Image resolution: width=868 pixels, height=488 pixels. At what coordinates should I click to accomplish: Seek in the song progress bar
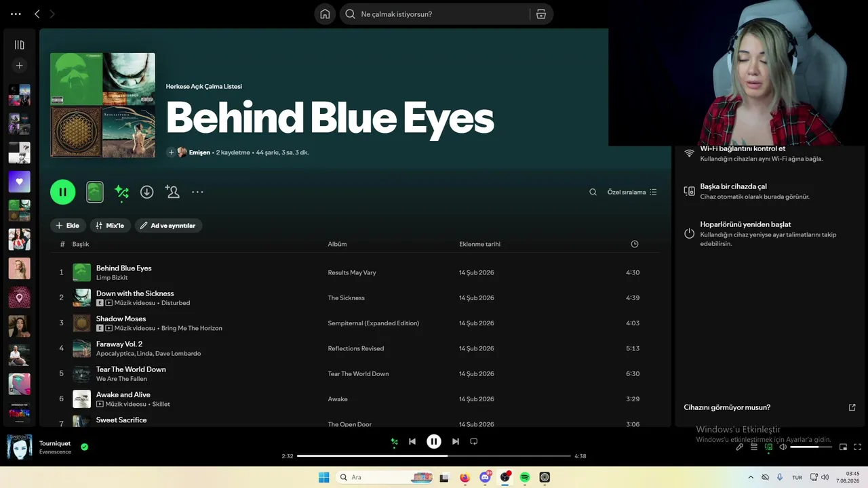tap(434, 456)
